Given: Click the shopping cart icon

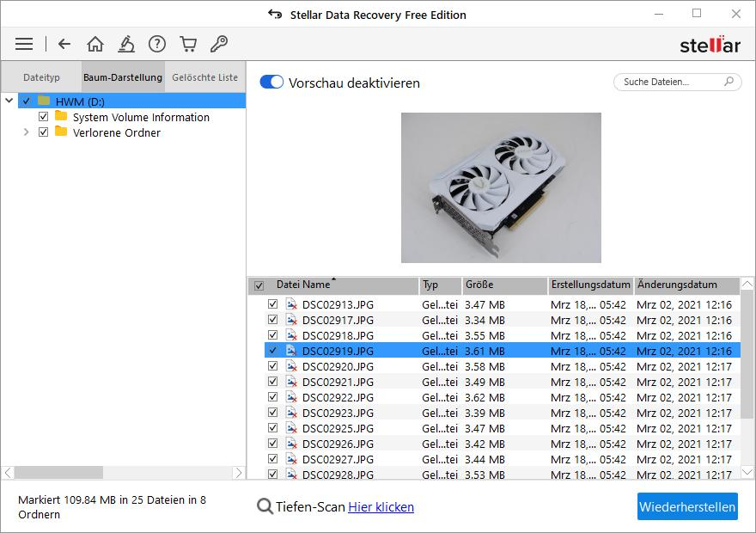Looking at the screenshot, I should (x=187, y=44).
